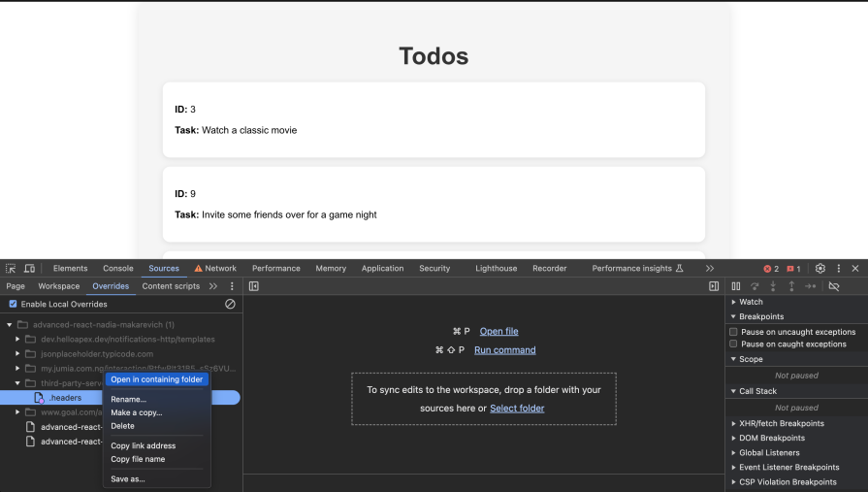
Task: Expand XHR/fetch Breakpoints section
Action: coord(733,423)
